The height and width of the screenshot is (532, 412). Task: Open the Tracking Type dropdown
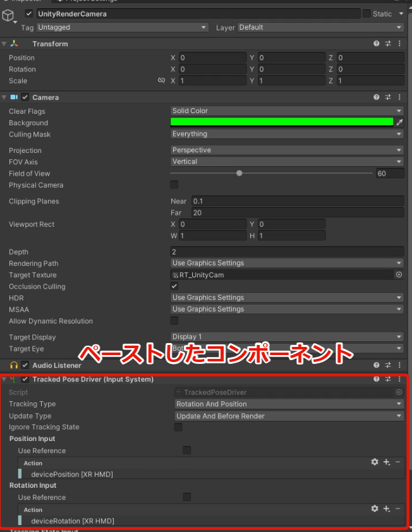coord(289,404)
